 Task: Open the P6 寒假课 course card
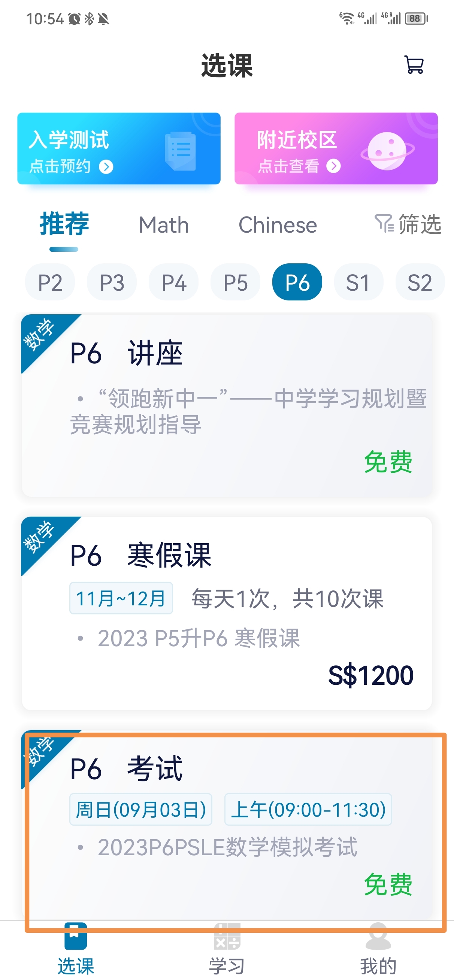tap(227, 613)
